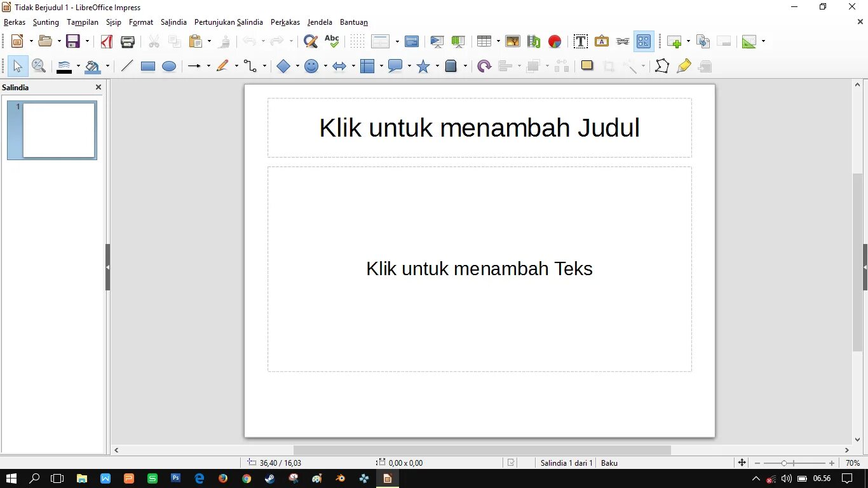Click zoom out minus button
The width and height of the screenshot is (868, 488).
pyautogui.click(x=757, y=463)
